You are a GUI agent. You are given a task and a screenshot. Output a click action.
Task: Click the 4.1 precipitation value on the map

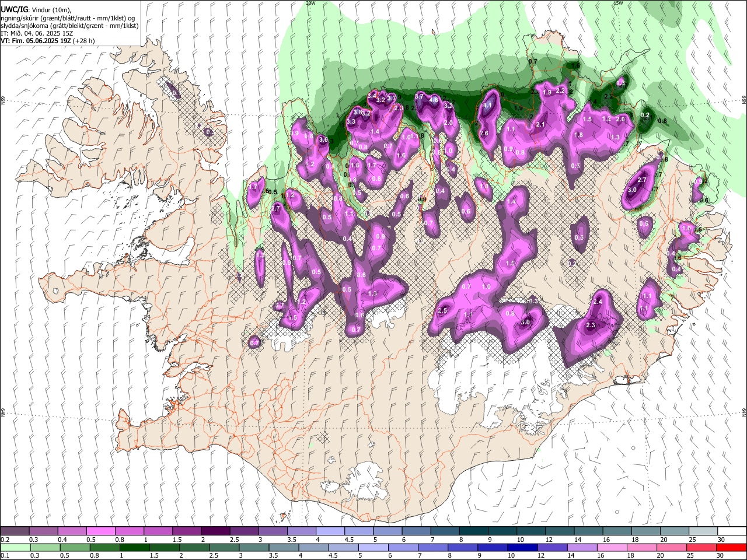tap(488, 106)
